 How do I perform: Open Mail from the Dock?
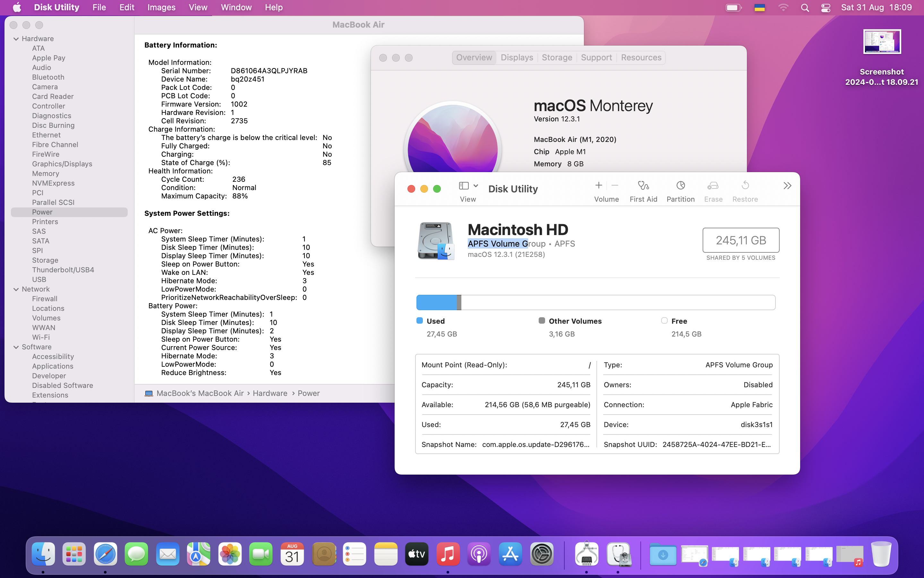[167, 554]
